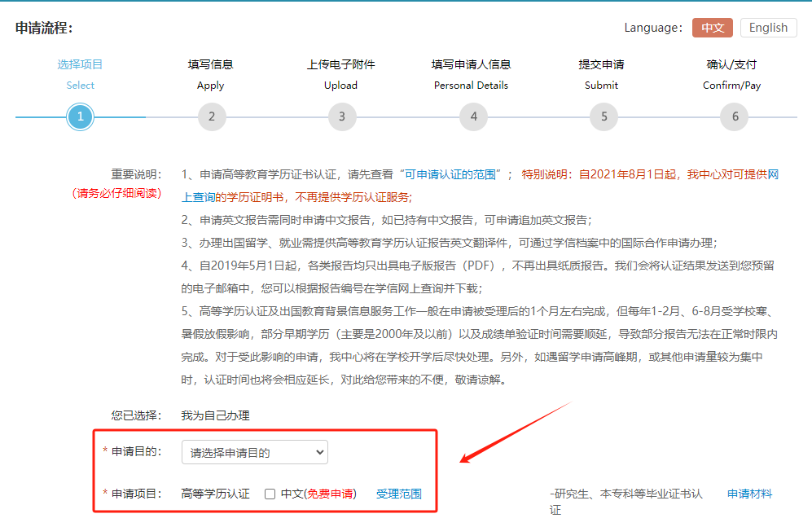Screen dimensions: 812x527
Task: Click the 我为自己办理 text
Action: click(x=216, y=415)
